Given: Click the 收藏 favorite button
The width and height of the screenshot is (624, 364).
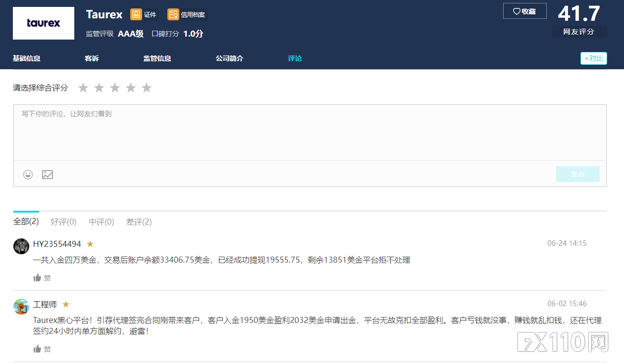Looking at the screenshot, I should (x=524, y=11).
